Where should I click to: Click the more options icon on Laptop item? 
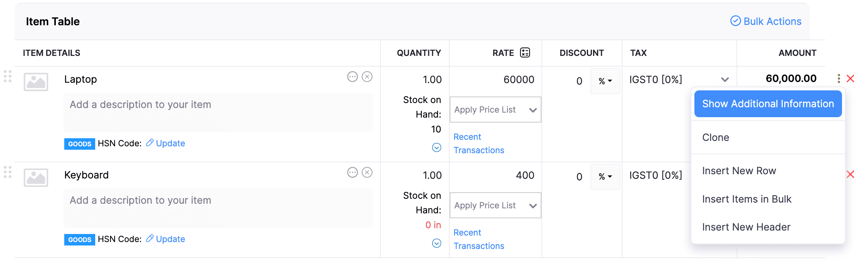pos(352,77)
